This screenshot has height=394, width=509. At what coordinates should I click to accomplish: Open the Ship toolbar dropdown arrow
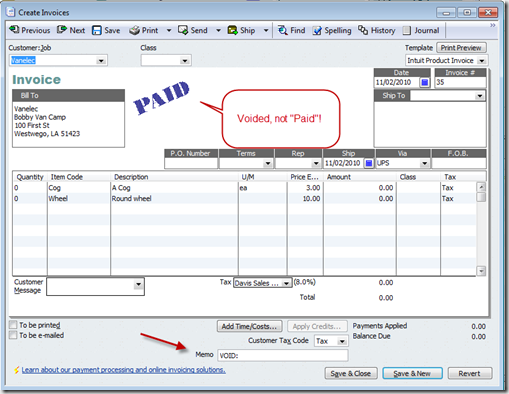(266, 31)
